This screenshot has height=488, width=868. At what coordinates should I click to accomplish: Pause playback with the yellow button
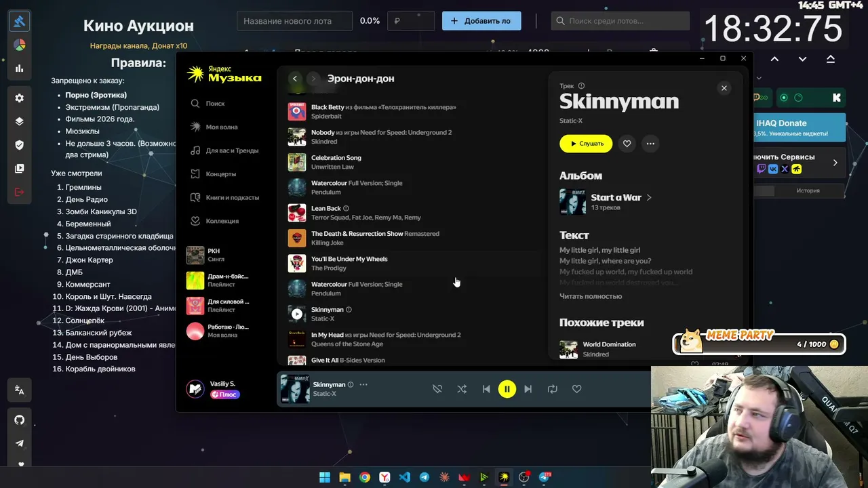pos(507,389)
